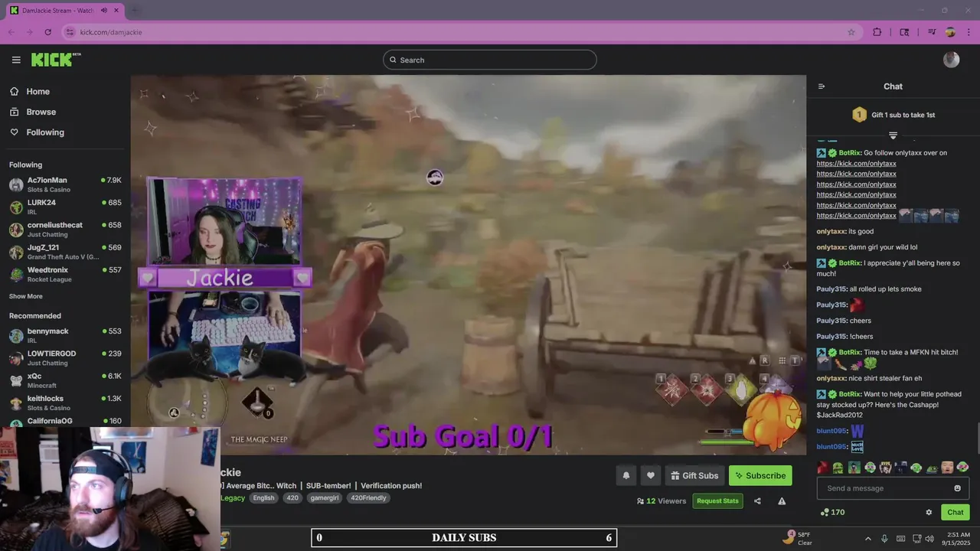The image size is (980, 551).
Task: Bookmark this page with star icon
Action: pyautogui.click(x=851, y=32)
